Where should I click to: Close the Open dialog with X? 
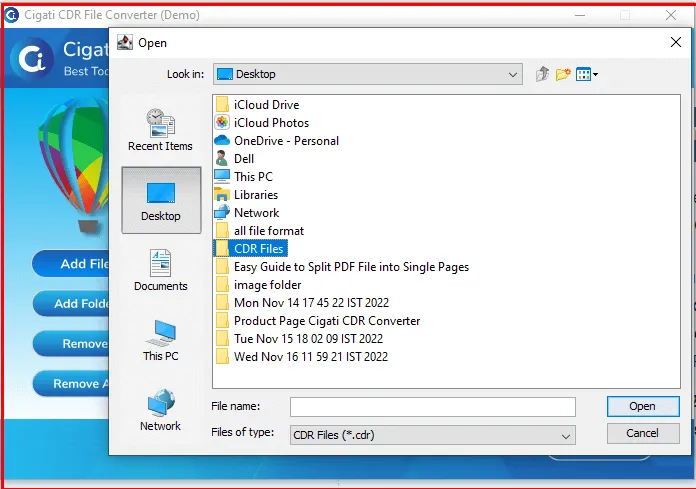pos(676,42)
